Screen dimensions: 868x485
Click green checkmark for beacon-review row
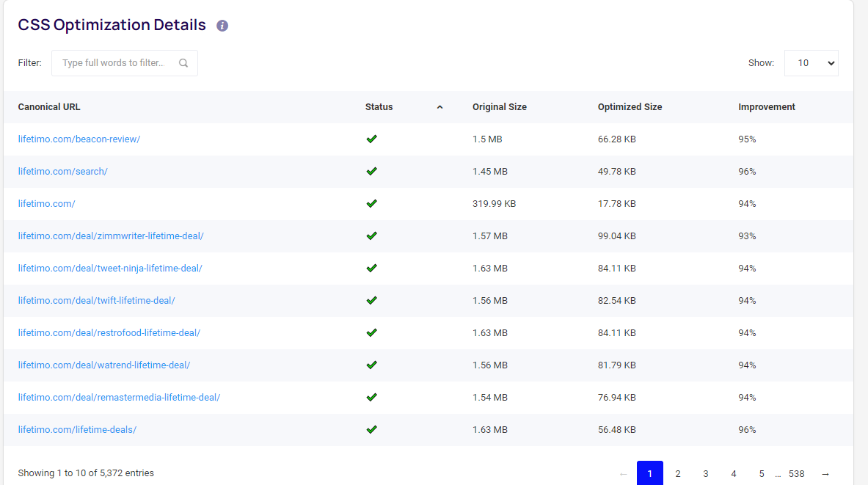click(x=371, y=139)
